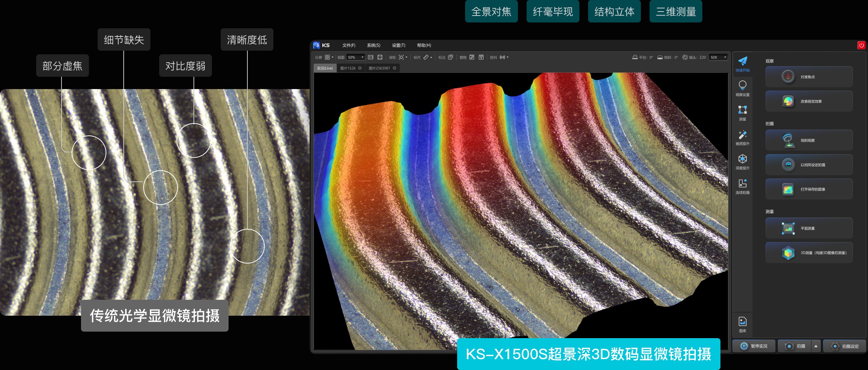Open the 设置(T) menu
868x370 pixels.
point(399,45)
